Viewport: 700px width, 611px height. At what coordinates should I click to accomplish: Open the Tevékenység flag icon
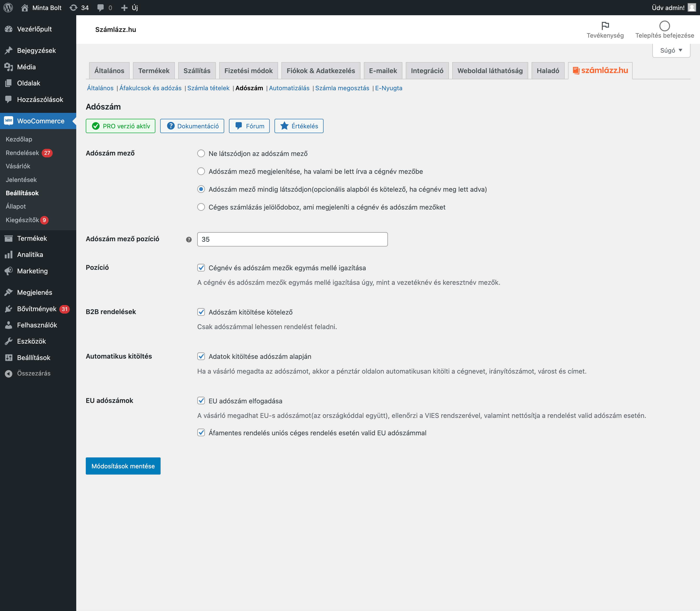[x=605, y=25]
